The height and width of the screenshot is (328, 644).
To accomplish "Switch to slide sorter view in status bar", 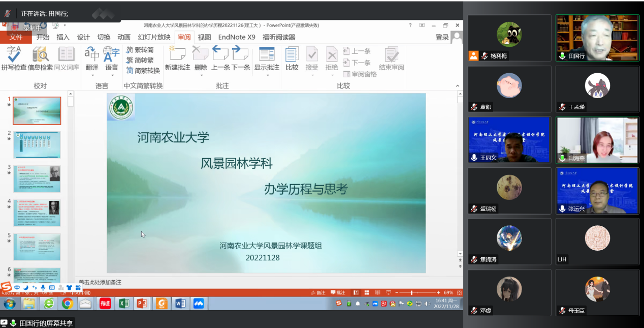I will click(366, 292).
